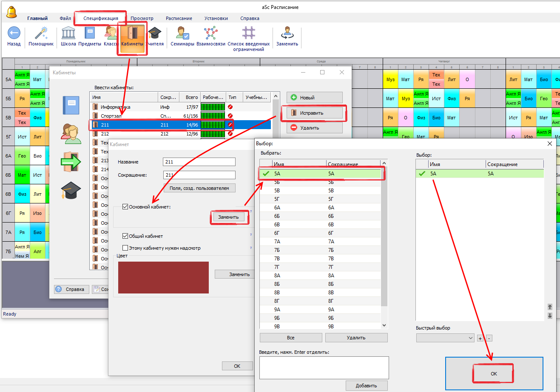Toggle the Общий кабинет checkbox
The image size is (560, 392).
(x=125, y=236)
